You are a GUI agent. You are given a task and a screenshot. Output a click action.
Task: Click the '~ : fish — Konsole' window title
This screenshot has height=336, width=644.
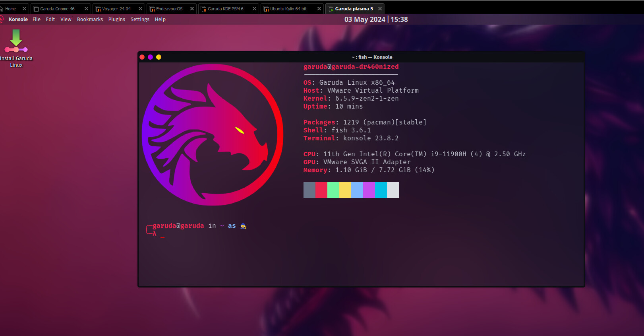click(372, 57)
